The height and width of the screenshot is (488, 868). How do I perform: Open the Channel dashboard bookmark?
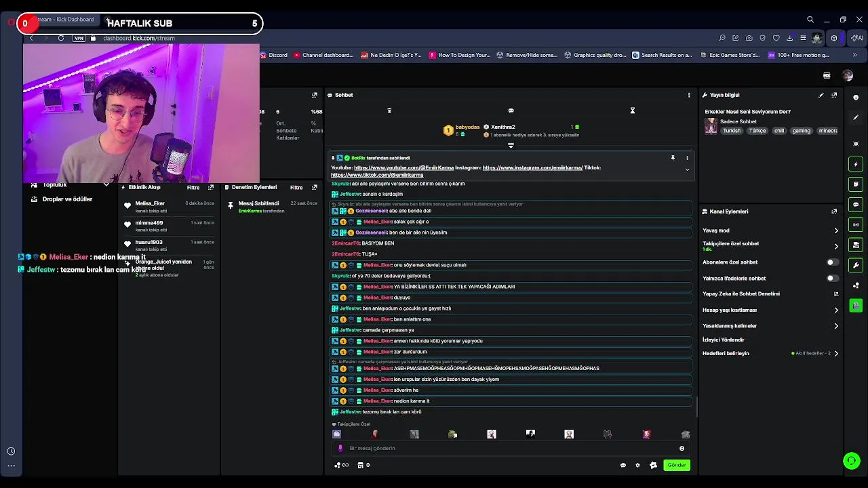[323, 55]
